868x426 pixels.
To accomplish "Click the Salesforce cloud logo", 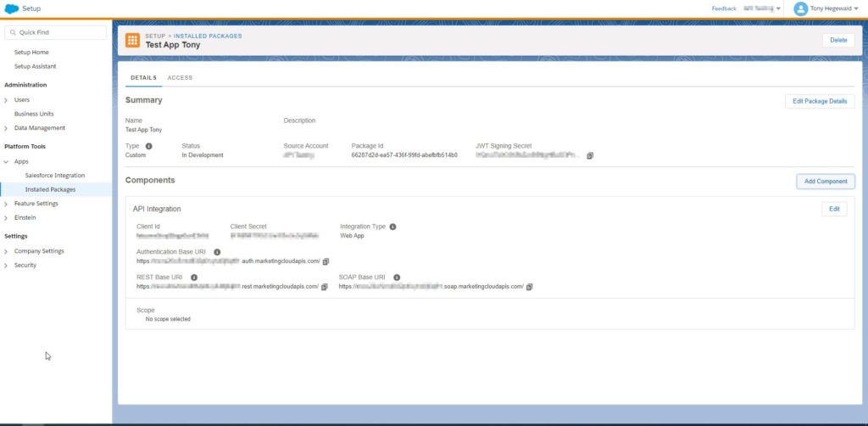I will point(12,8).
